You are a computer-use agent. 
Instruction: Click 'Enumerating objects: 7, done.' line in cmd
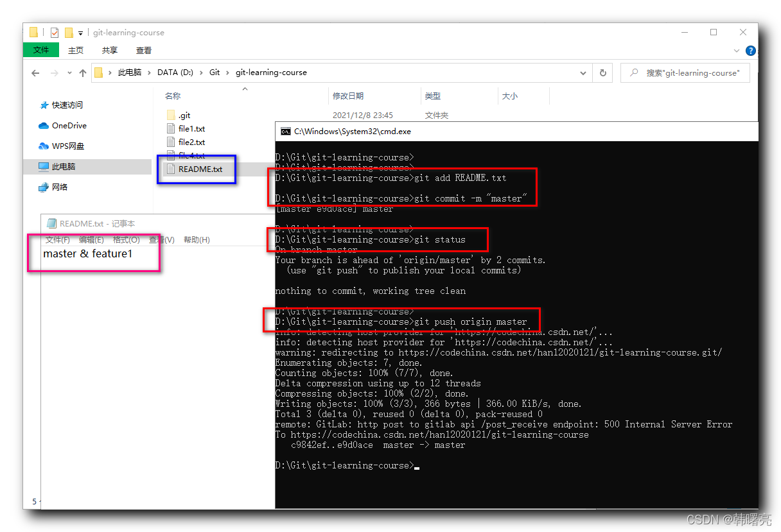[x=349, y=363]
